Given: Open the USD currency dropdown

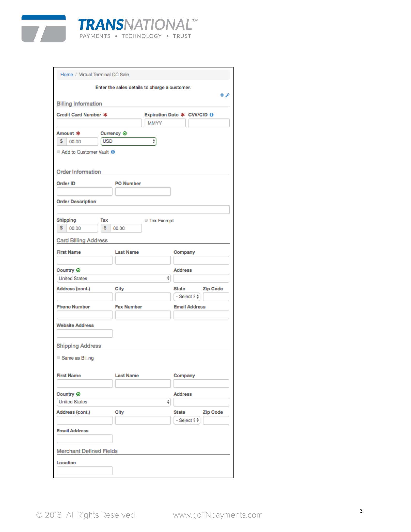Looking at the screenshot, I should 128,141.
